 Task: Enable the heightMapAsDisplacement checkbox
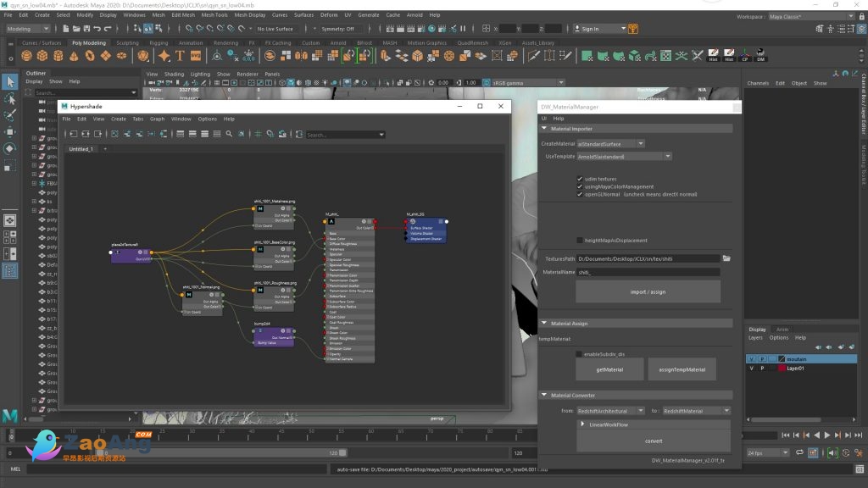coord(580,240)
